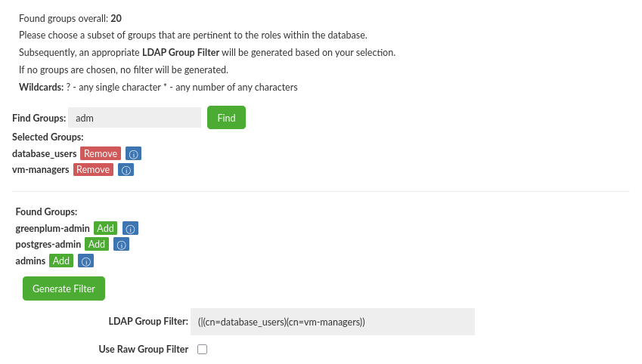Remove vm-managers from selected groups
Image resolution: width=642 pixels, height=364 pixels.
point(94,170)
